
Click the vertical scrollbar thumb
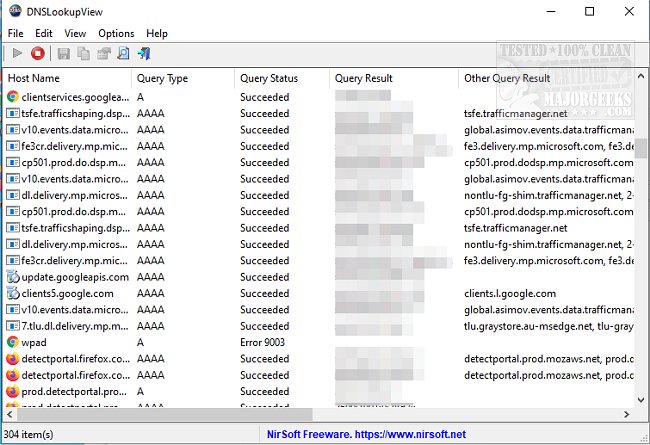(641, 148)
